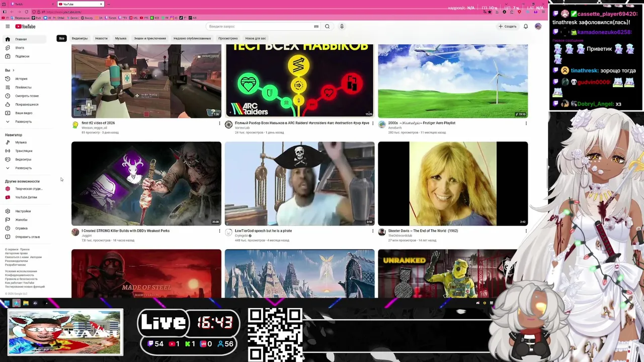Viewport: 644px width, 362px height.
Task: Play the first tf2 video thumbnail
Action: pyautogui.click(x=146, y=81)
